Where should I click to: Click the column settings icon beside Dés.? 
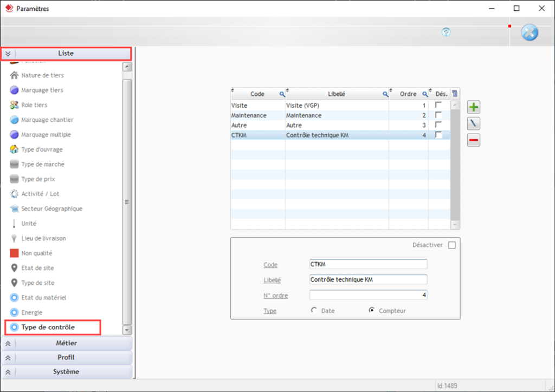pos(455,94)
